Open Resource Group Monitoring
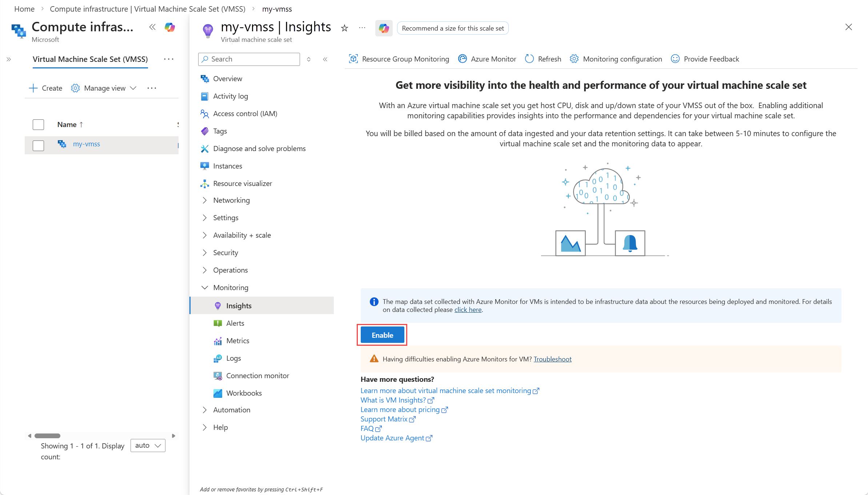The width and height of the screenshot is (868, 495). 399,59
